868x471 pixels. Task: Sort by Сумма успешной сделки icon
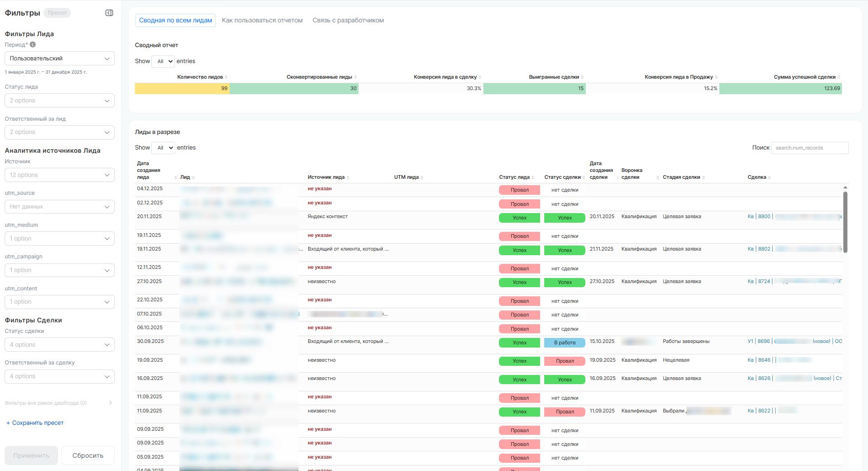point(839,77)
